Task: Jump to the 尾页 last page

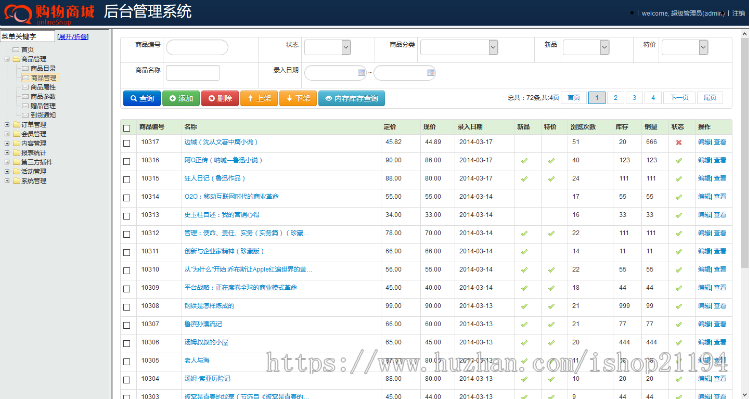Action: coord(710,98)
